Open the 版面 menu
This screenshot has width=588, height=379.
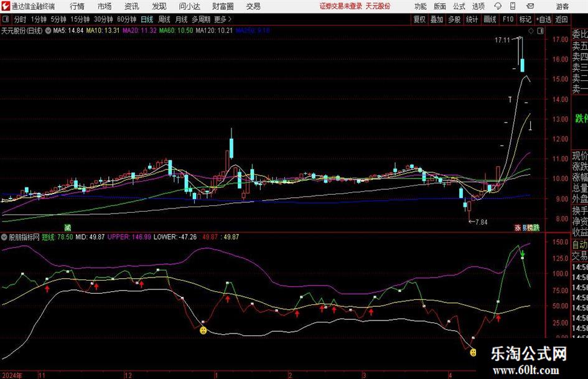pyautogui.click(x=439, y=6)
